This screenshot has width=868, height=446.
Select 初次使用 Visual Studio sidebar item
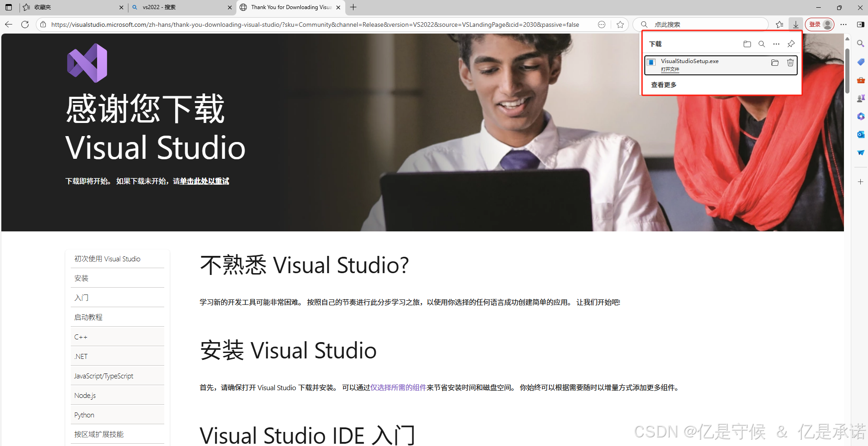point(118,259)
